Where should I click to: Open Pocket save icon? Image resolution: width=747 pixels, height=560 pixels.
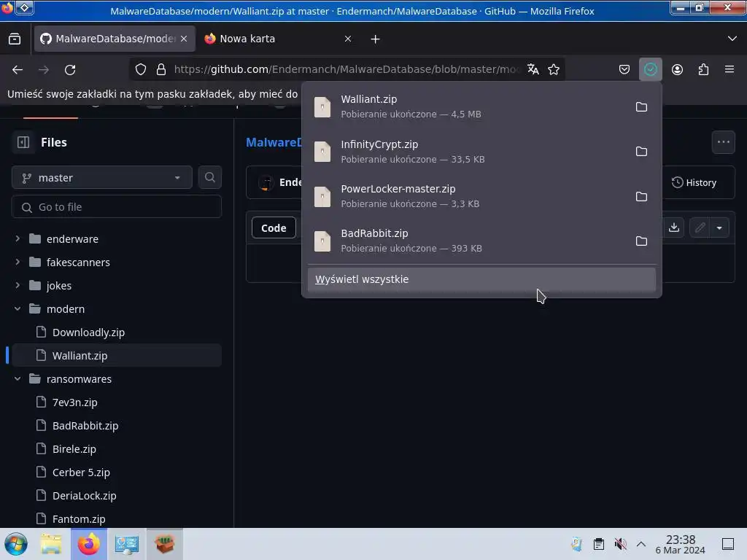(624, 69)
